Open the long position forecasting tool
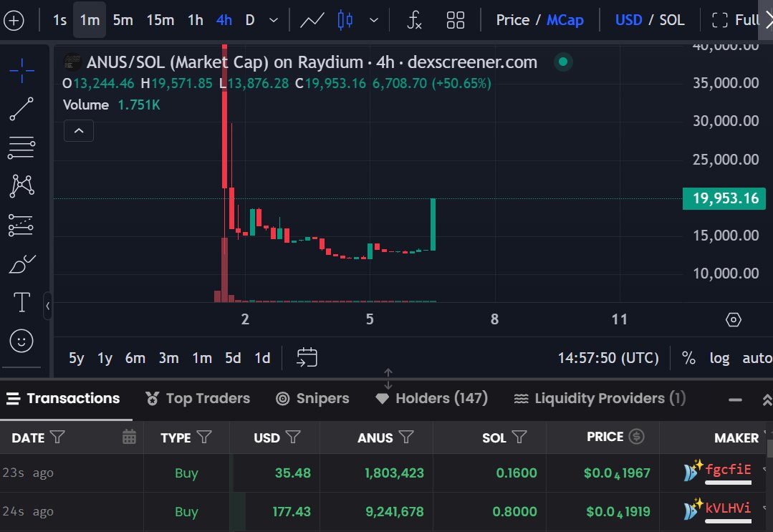The height and width of the screenshot is (532, 773). [21, 225]
